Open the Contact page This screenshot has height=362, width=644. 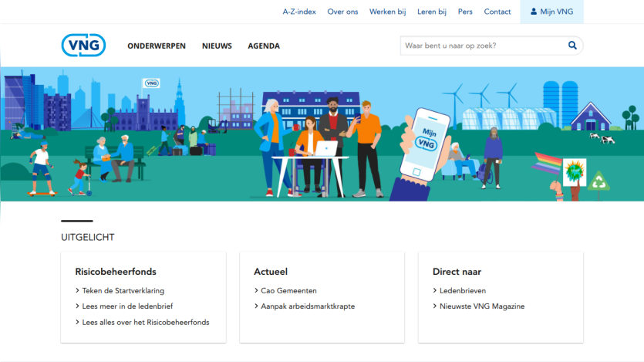click(x=497, y=12)
